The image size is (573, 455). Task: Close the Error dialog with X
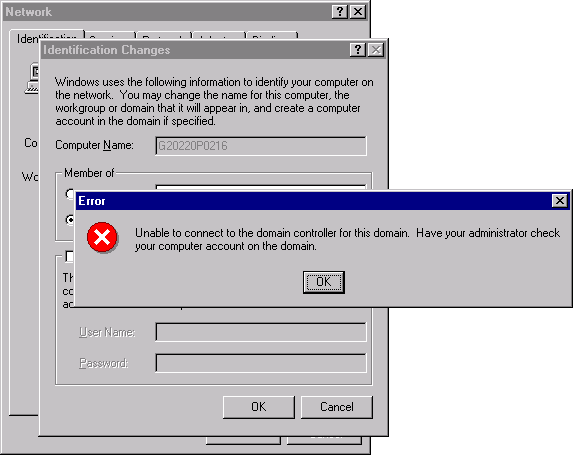(x=559, y=201)
